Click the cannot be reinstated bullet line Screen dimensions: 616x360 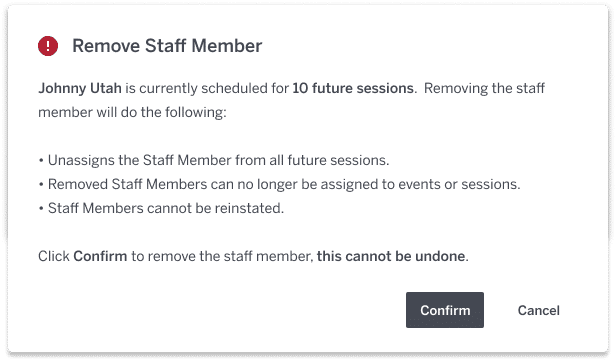pos(161,208)
